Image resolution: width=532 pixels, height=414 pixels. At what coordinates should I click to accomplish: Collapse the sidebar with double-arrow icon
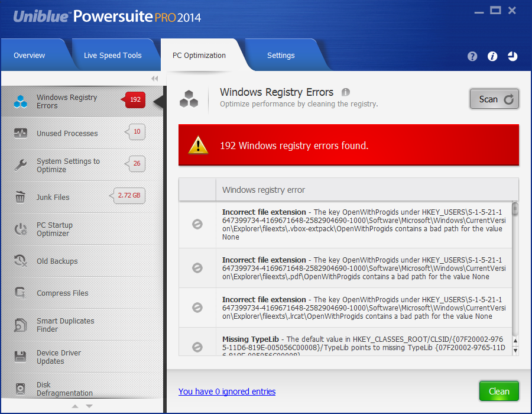point(155,79)
